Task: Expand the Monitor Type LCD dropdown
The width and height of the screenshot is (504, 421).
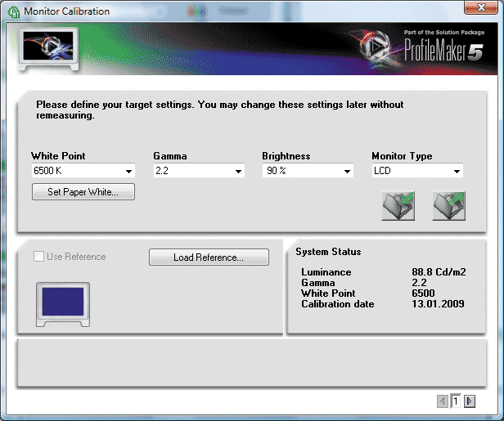Action: coord(417,171)
